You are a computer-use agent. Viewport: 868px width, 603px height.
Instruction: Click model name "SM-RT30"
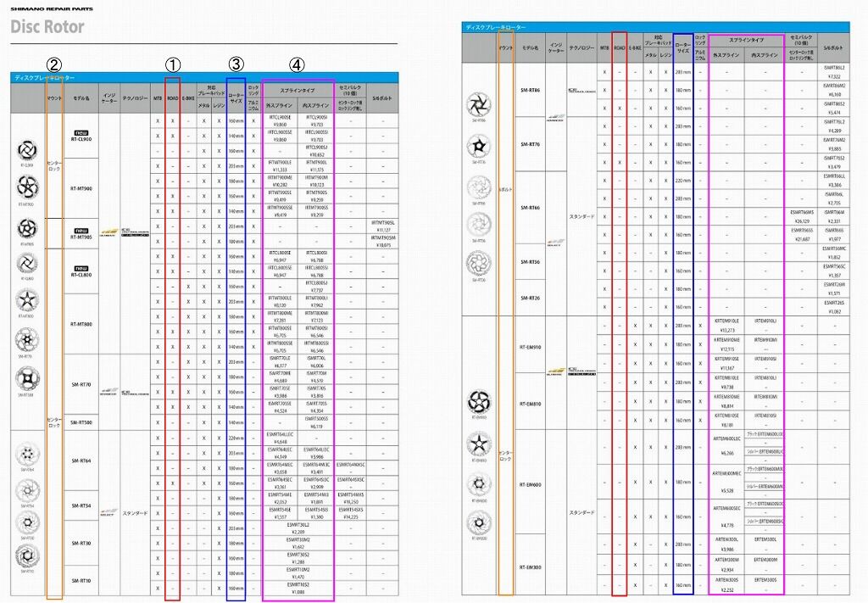tap(81, 543)
